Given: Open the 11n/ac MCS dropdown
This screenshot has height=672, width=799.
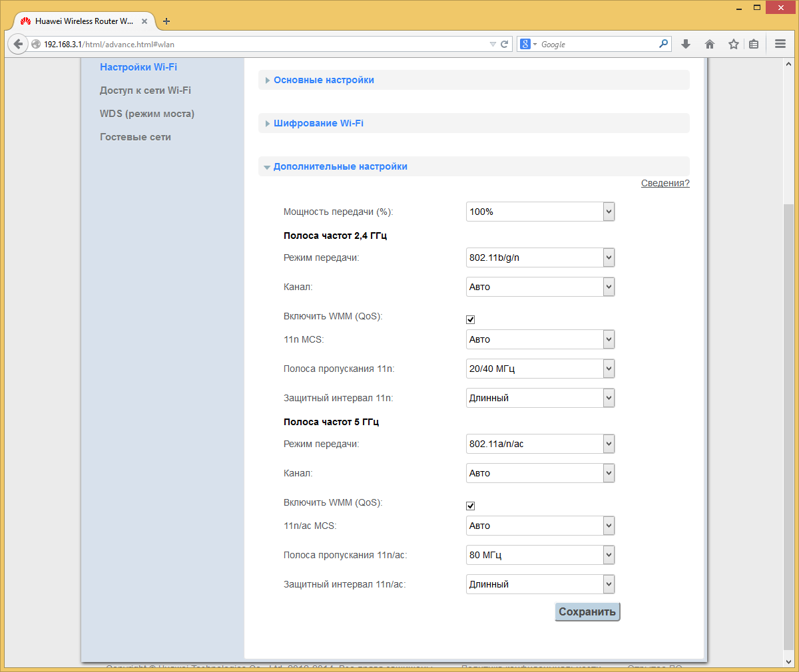Looking at the screenshot, I should [x=540, y=526].
